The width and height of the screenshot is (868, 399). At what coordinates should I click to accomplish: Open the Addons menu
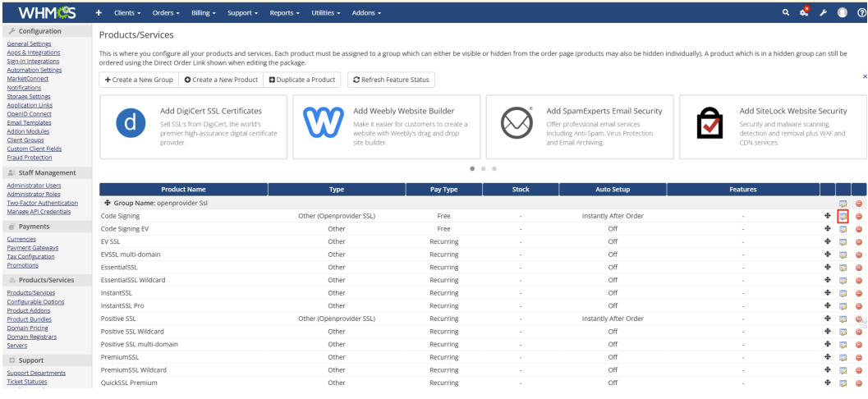(366, 13)
